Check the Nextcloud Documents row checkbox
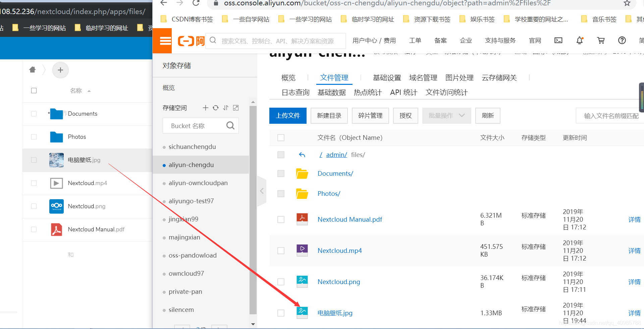Viewport: 644px width, 329px height. pyautogui.click(x=34, y=114)
